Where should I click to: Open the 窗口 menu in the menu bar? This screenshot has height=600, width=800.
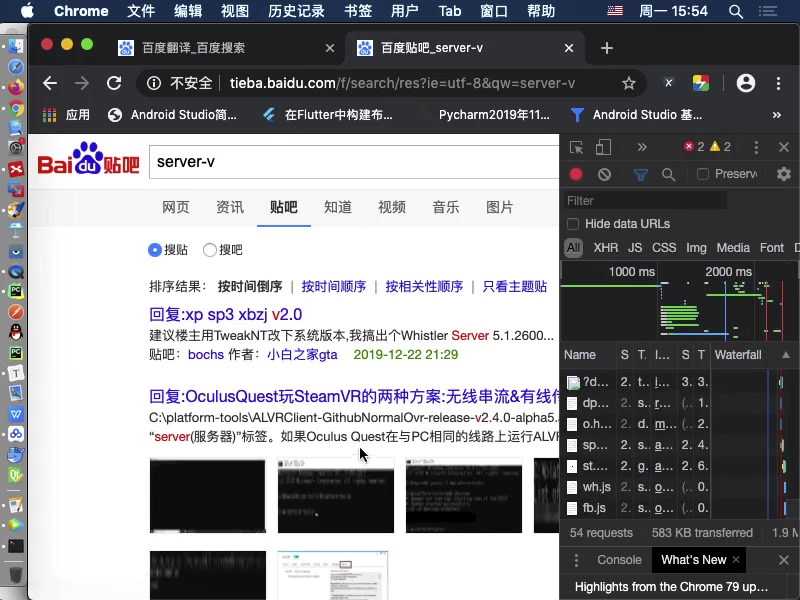click(x=494, y=12)
